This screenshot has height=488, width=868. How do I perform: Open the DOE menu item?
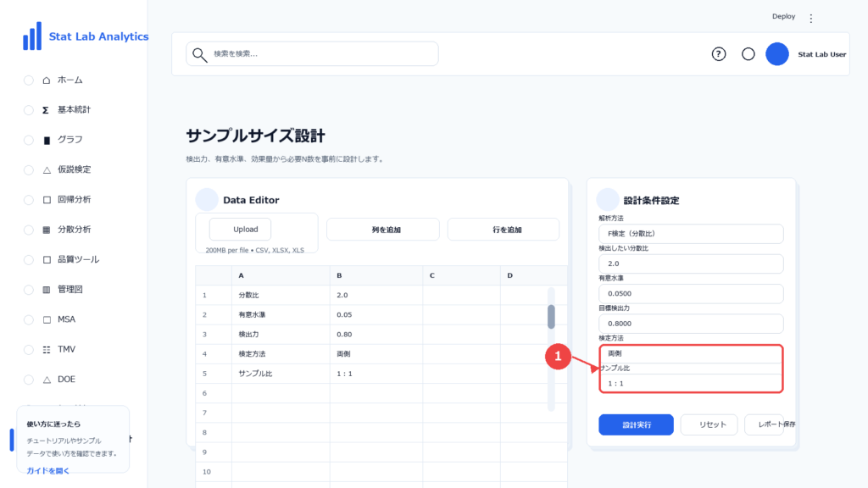tap(66, 380)
